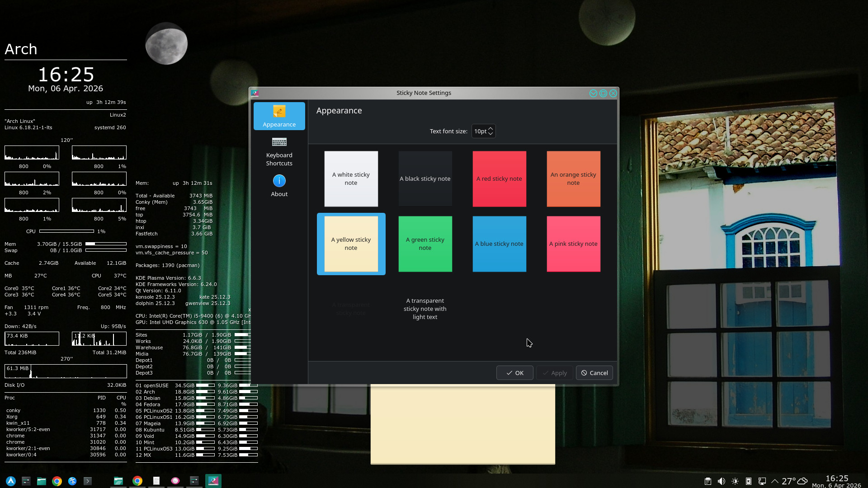Pick the red sticky note color
This screenshot has height=488, width=868.
(499, 178)
